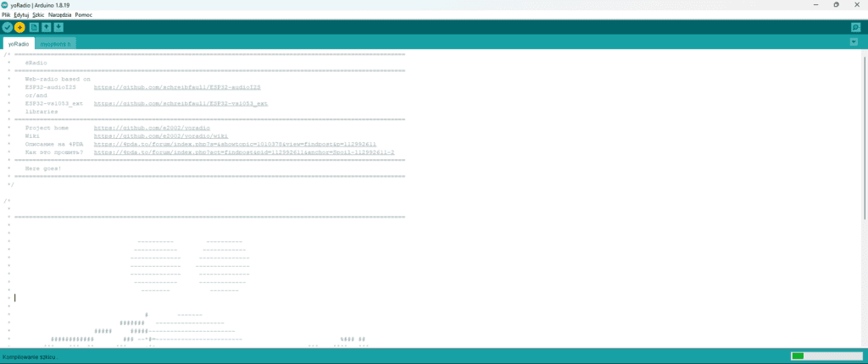Click the Upload arrow icon
The image size is (868, 364).
[x=20, y=27]
